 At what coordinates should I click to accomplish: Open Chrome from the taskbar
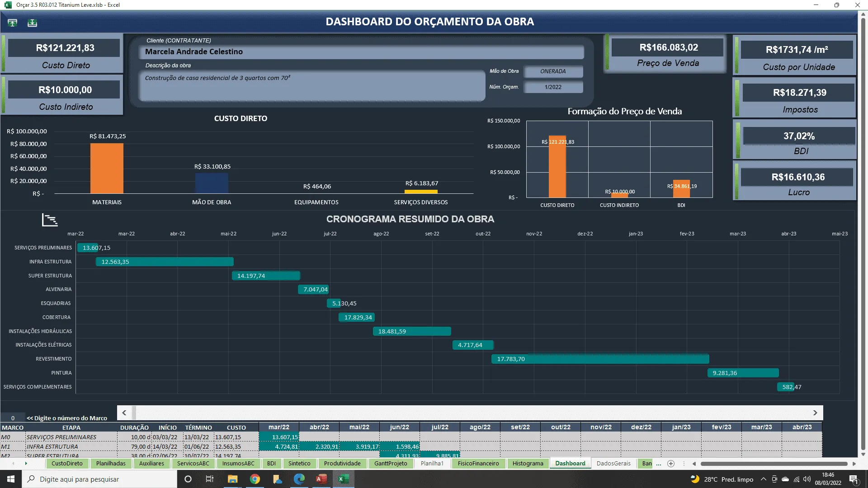tap(255, 479)
